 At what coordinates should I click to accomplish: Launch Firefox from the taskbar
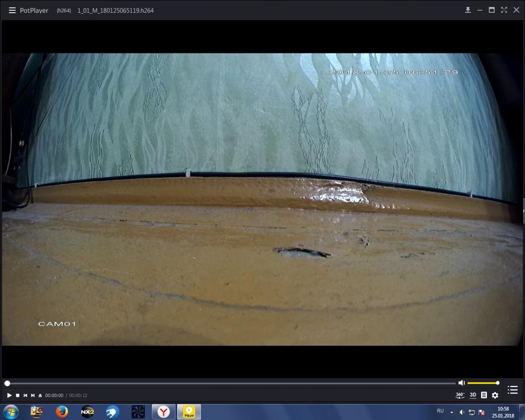point(62,412)
